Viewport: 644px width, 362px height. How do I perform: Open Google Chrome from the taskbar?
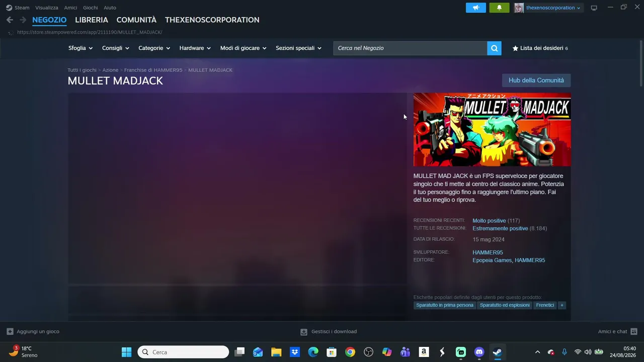(350, 352)
